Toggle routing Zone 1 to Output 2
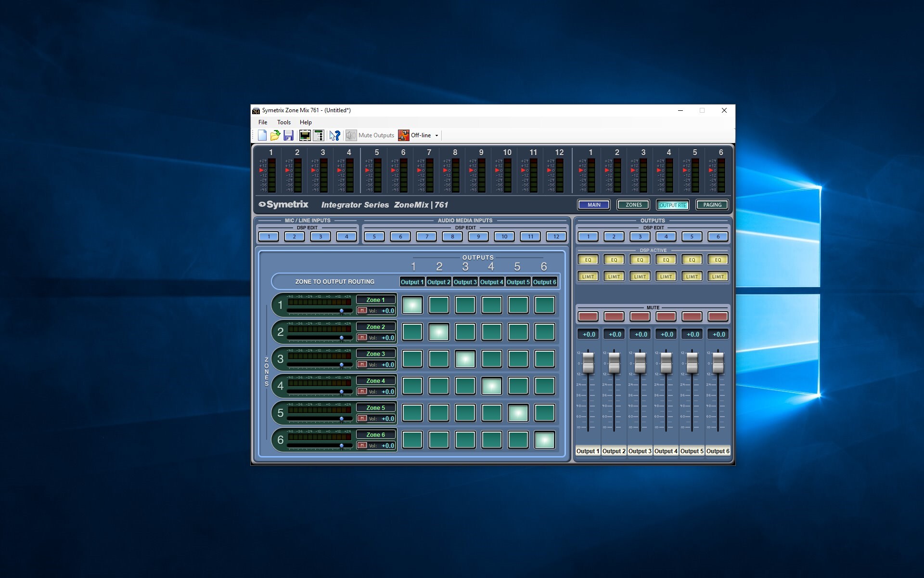This screenshot has height=578, width=924. [438, 305]
